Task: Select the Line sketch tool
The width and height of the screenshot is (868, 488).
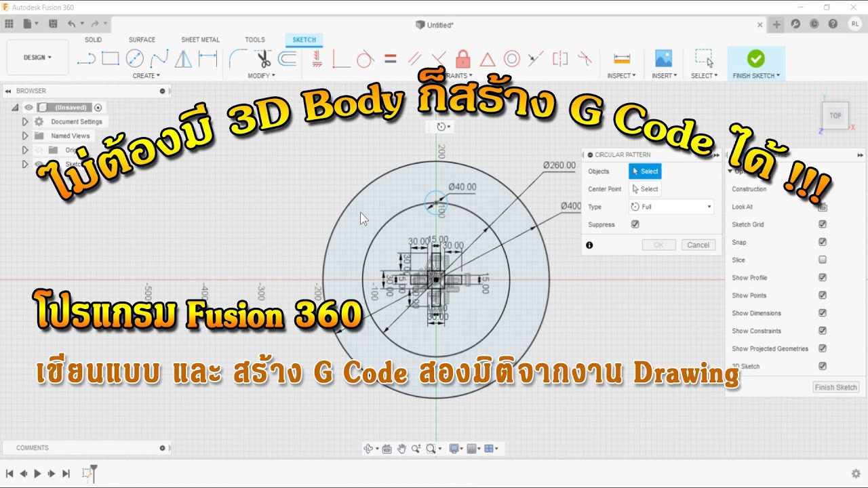Action: 86,59
